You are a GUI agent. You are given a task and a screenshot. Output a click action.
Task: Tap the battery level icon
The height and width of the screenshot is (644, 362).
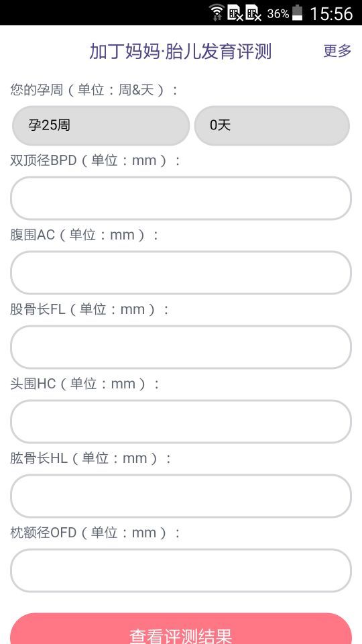pyautogui.click(x=297, y=12)
